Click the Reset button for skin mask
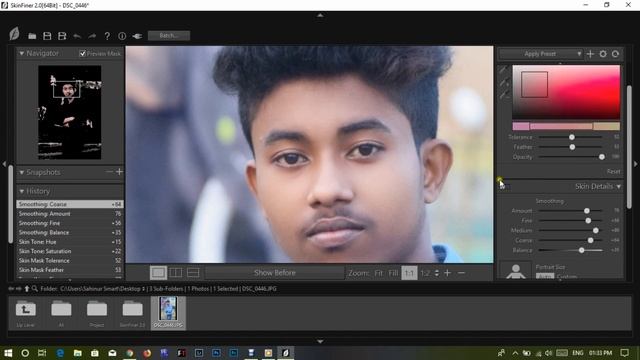 (613, 171)
